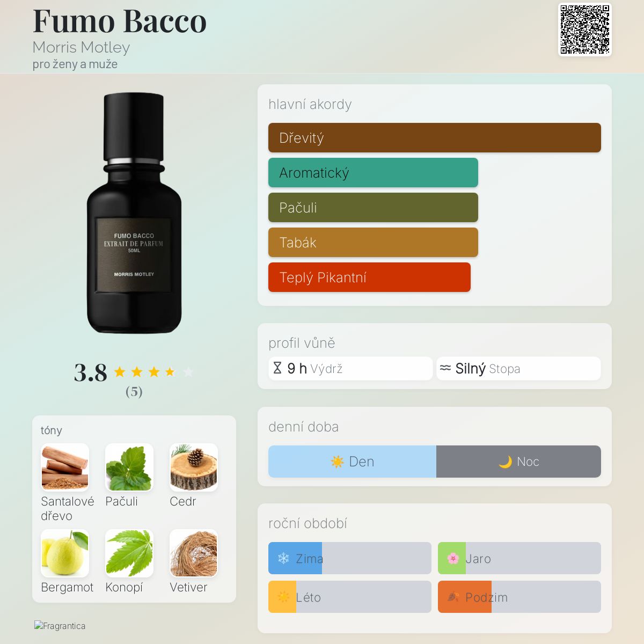This screenshot has height=644, width=644.
Task: Click the QR code image
Action: pos(585,30)
